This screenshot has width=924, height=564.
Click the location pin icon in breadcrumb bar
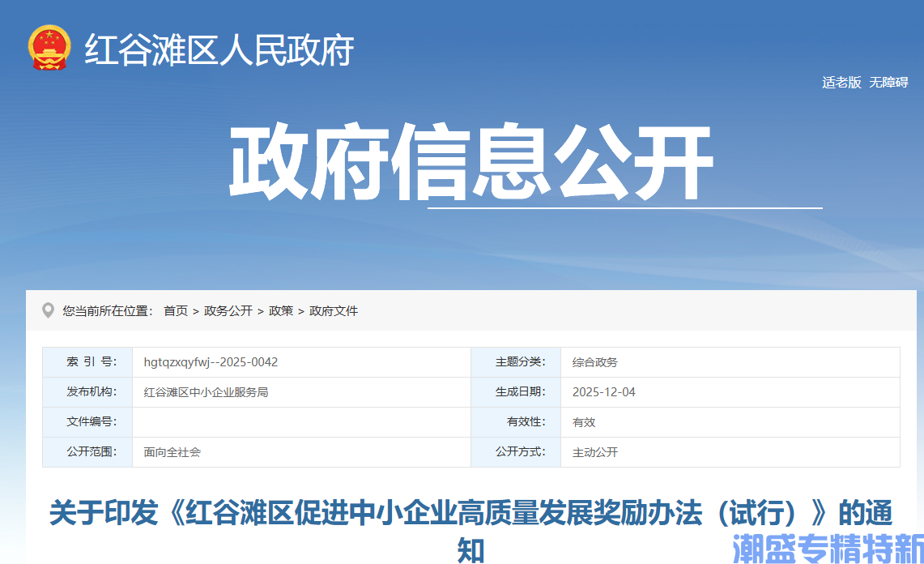(49, 310)
